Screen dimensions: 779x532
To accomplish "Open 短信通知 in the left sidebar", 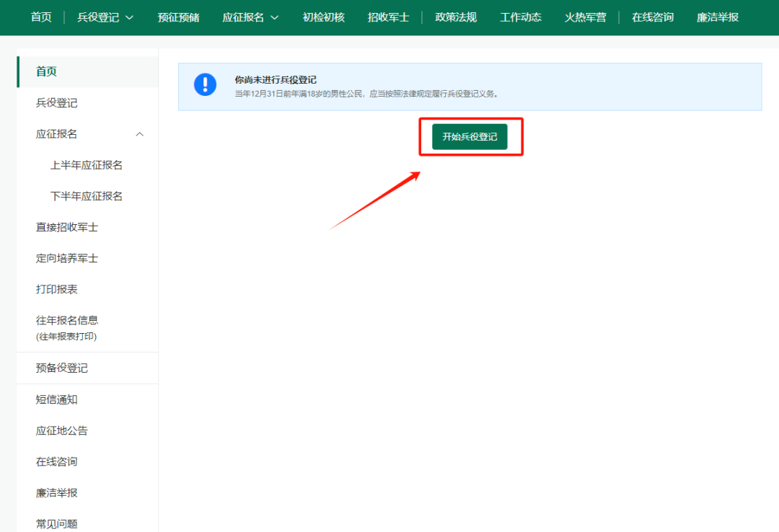I will 57,399.
